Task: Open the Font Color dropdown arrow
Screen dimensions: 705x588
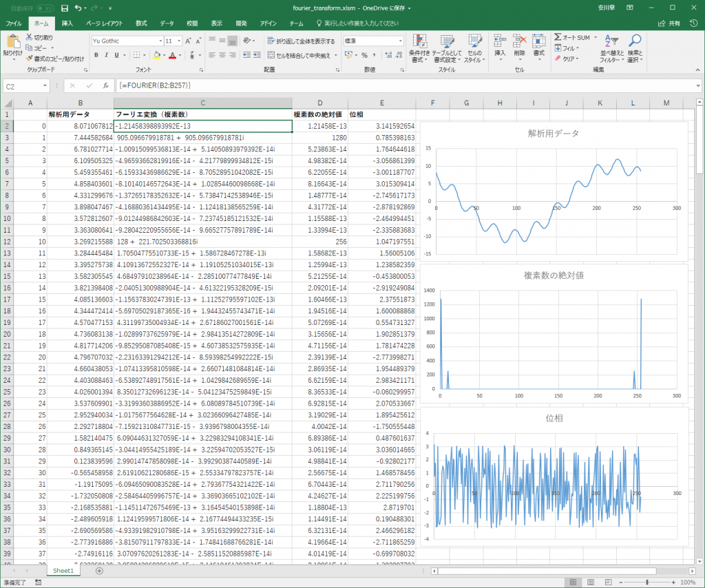Action: click(x=180, y=55)
